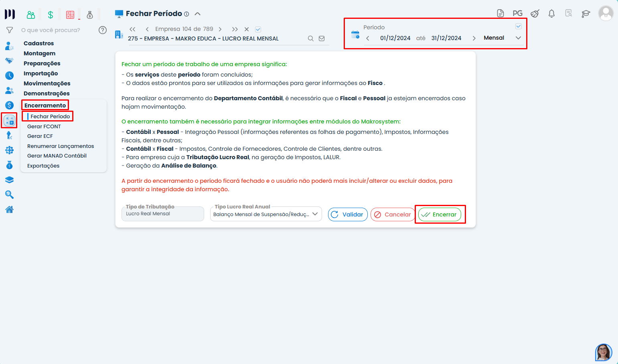Click the Validar button
This screenshot has width=618, height=364.
tap(348, 214)
